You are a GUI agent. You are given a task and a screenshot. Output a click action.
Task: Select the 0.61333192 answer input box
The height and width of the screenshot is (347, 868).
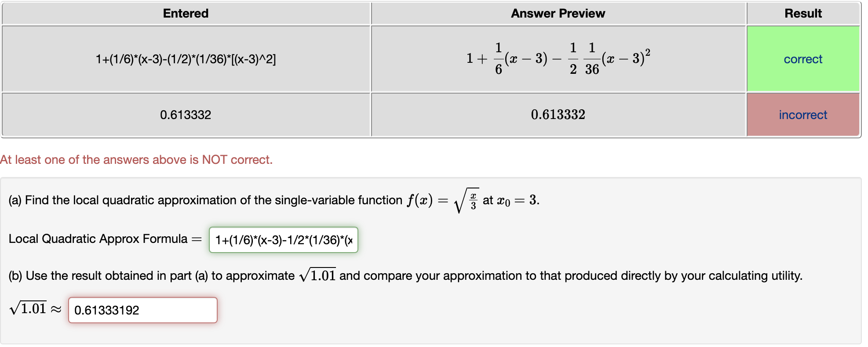click(142, 310)
